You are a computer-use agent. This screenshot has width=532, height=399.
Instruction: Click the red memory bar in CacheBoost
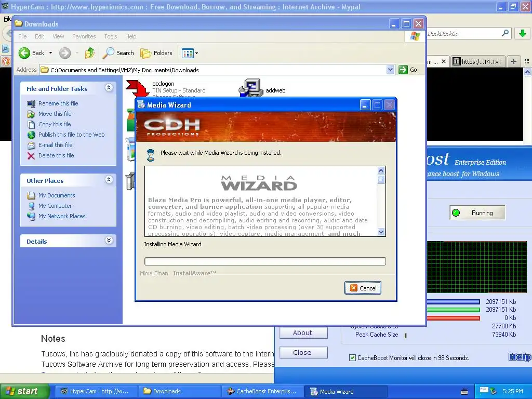click(x=453, y=318)
